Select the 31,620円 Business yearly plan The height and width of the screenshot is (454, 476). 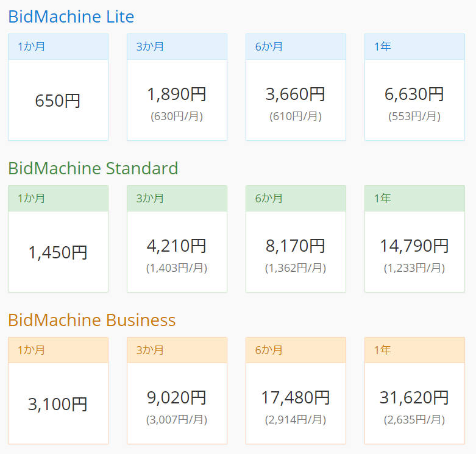pos(414,398)
